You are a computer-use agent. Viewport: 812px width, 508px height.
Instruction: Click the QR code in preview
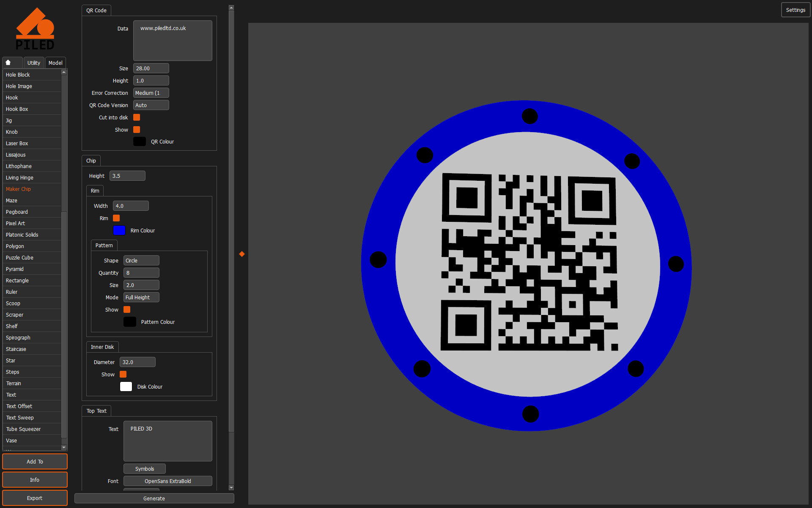[529, 262]
